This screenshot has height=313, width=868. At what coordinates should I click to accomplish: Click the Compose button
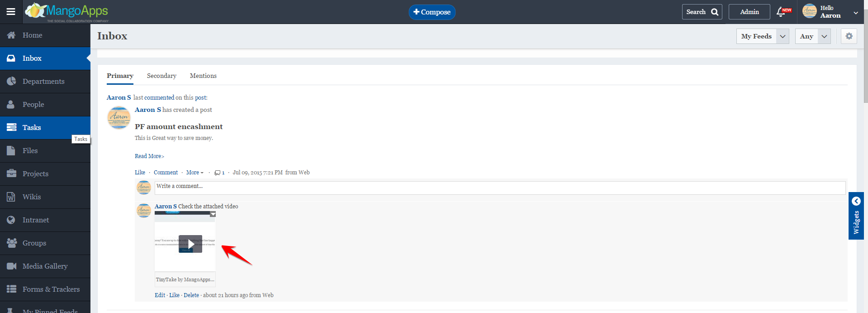pos(432,12)
